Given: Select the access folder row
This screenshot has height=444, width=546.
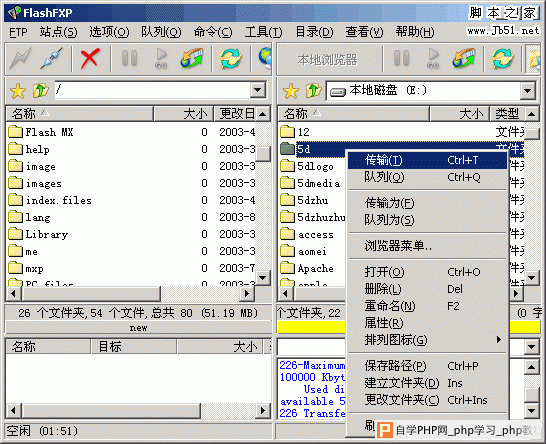Looking at the screenshot, I should tap(312, 234).
